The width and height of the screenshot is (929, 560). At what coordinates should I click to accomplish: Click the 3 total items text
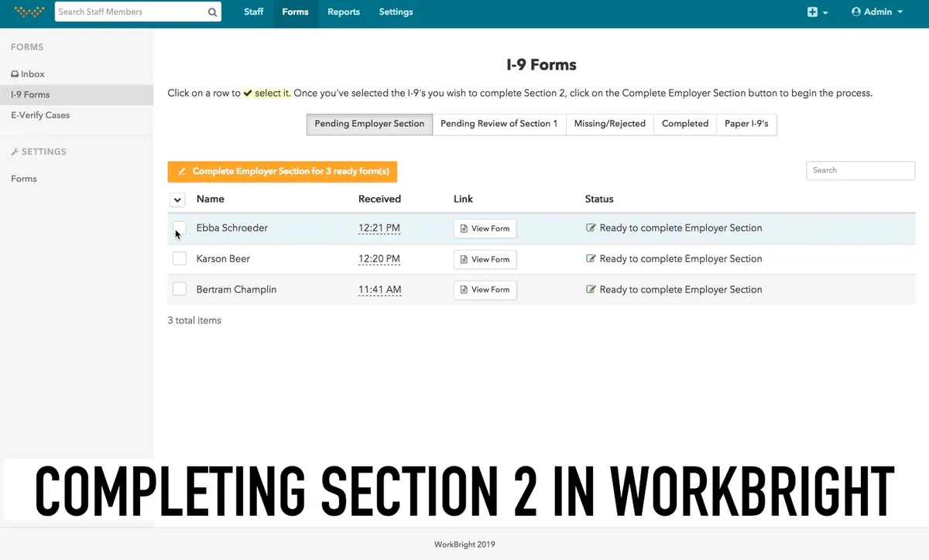(x=194, y=320)
